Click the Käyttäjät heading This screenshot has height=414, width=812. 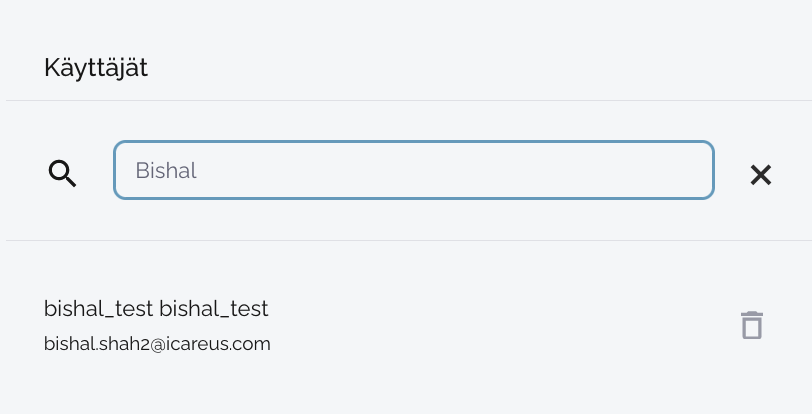point(95,68)
